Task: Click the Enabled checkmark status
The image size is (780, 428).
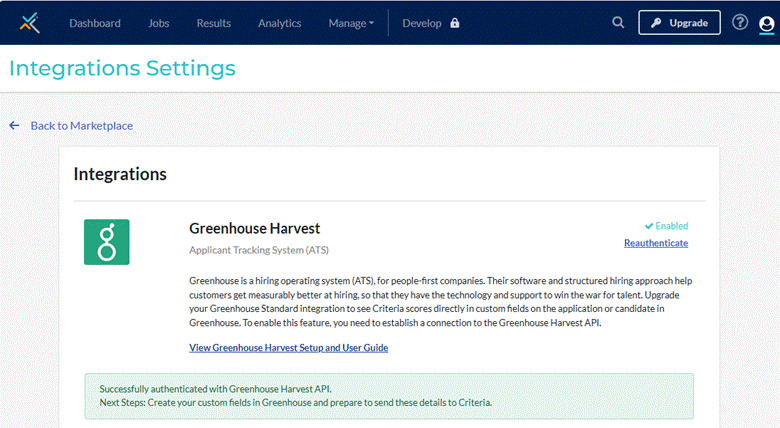Action: [666, 226]
